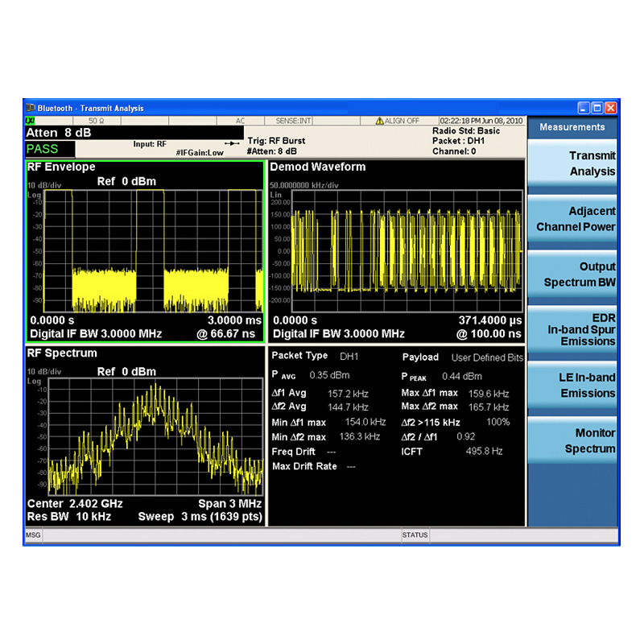Click Min Δf2 max '136.3 kHz' value

[359, 436]
